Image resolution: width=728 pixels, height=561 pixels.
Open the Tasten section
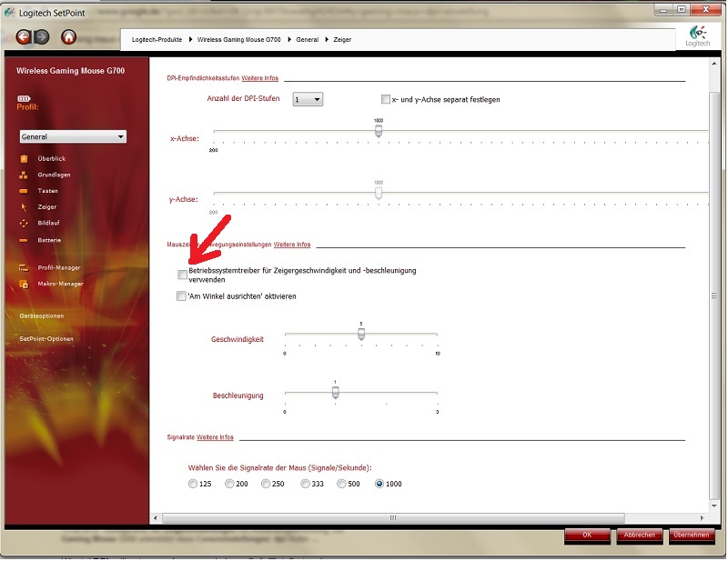point(48,191)
